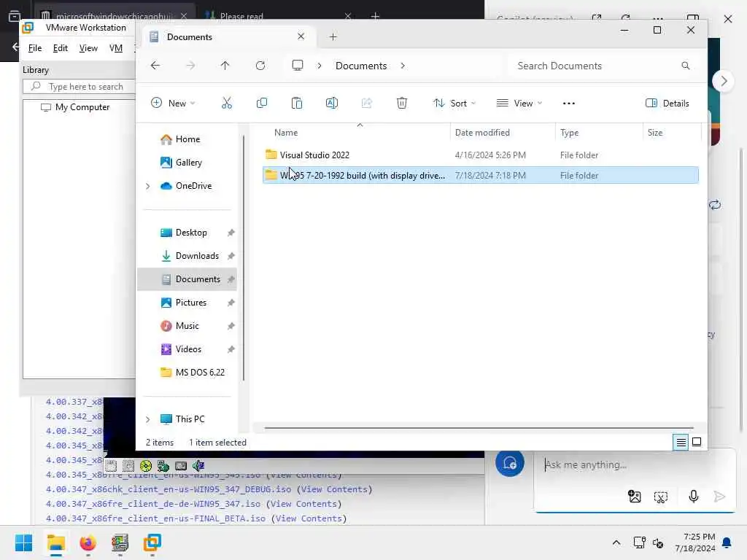The image size is (747, 560).
Task: Sort by the Size column header
Action: point(655,133)
